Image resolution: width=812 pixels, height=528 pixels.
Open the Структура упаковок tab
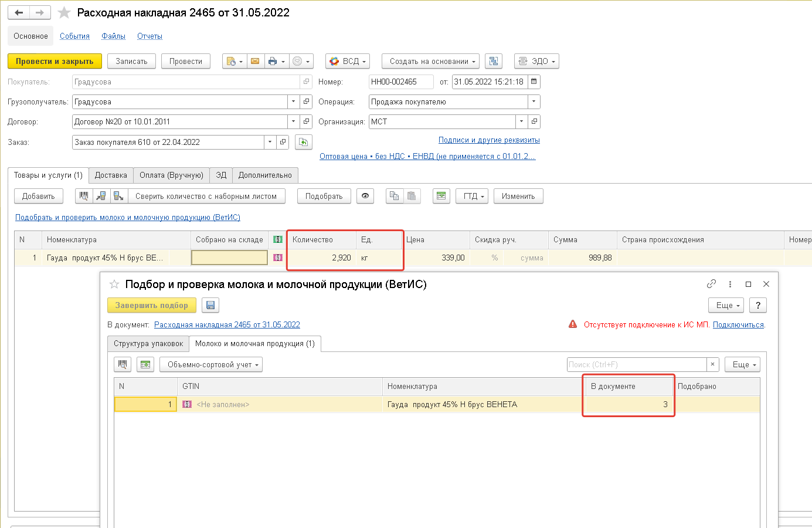click(148, 343)
